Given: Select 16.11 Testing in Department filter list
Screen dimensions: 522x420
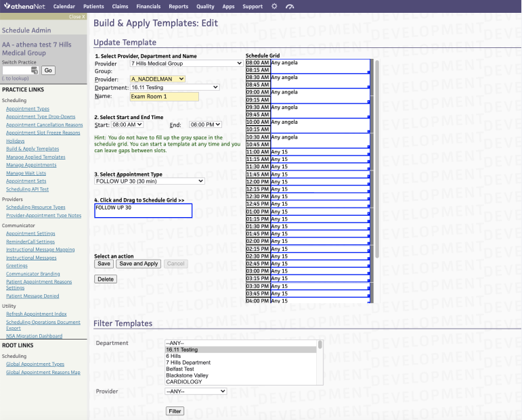Looking at the screenshot, I should [241, 350].
